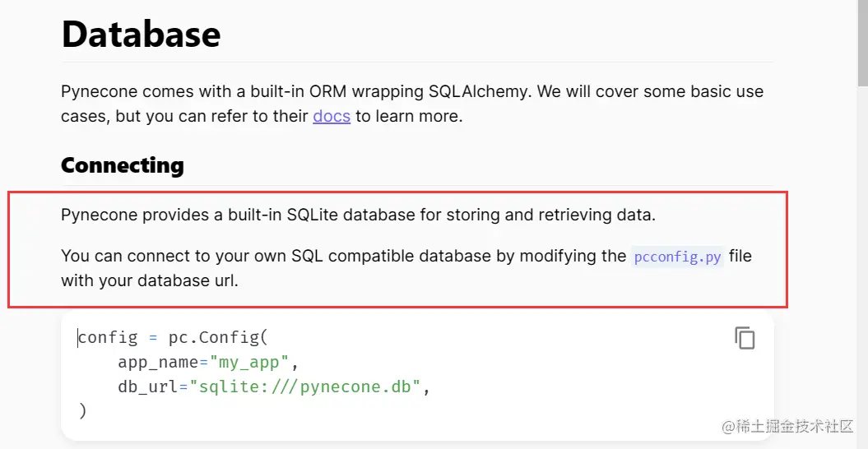Click the juejin community watermark text
Viewport: 868px width, 449px height.
[x=788, y=426]
